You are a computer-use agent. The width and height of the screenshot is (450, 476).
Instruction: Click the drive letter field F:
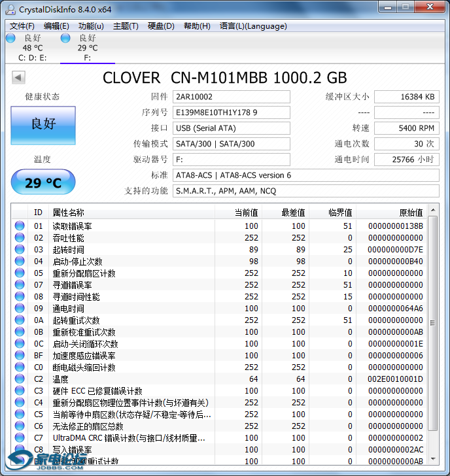pos(231,160)
